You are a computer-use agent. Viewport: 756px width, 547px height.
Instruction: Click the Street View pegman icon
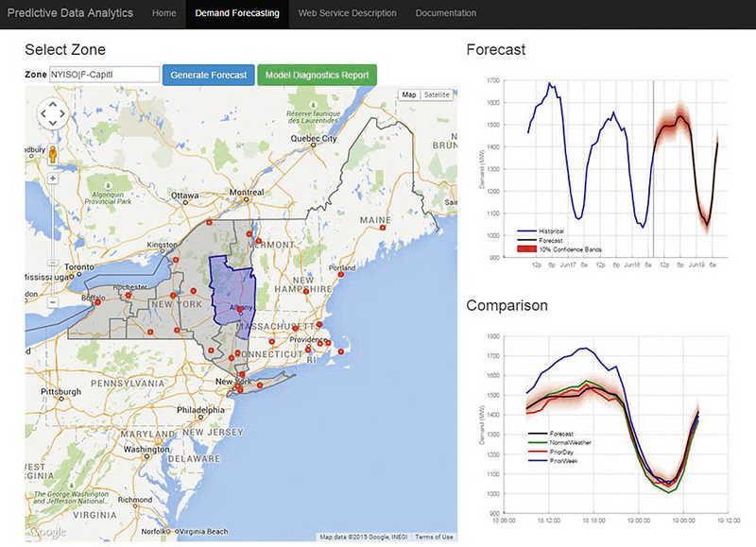click(x=53, y=155)
